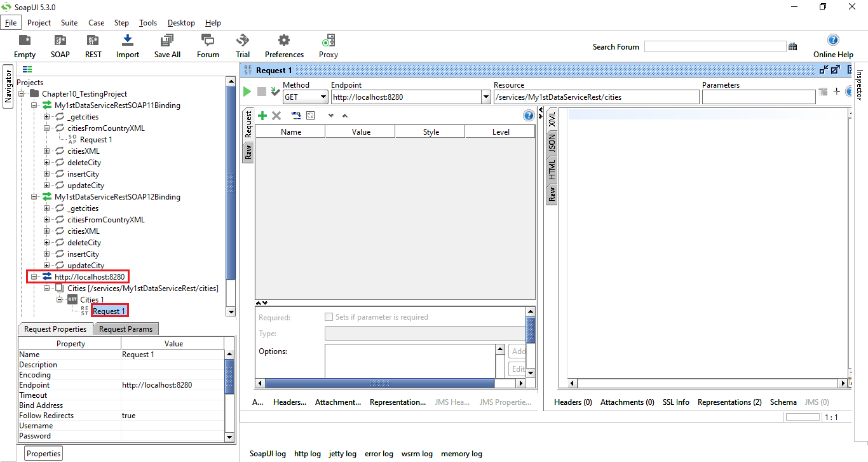The image size is (868, 462).
Task: Expand insertCity under SOAP12Binding
Action: point(46,254)
